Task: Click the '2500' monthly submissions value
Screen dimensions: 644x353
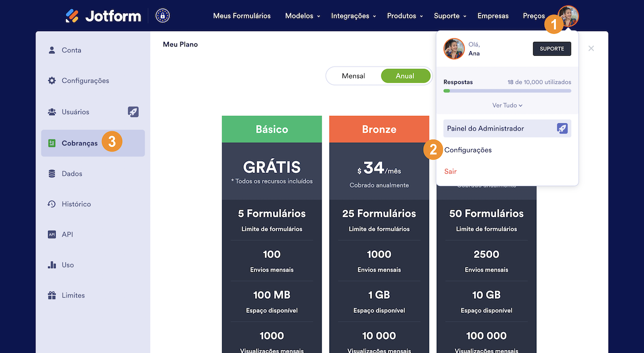Action: pyautogui.click(x=487, y=254)
